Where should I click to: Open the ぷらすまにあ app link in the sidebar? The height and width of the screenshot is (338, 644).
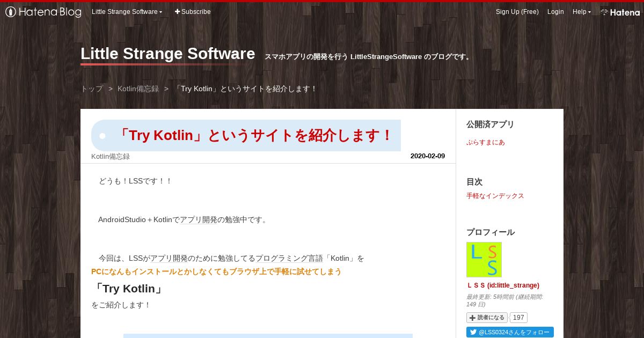point(486,142)
